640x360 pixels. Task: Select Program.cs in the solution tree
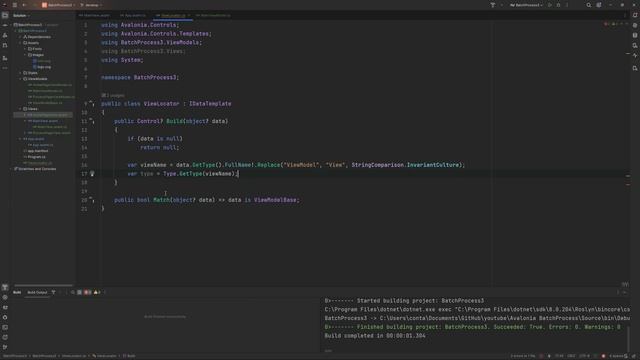pyautogui.click(x=35, y=157)
